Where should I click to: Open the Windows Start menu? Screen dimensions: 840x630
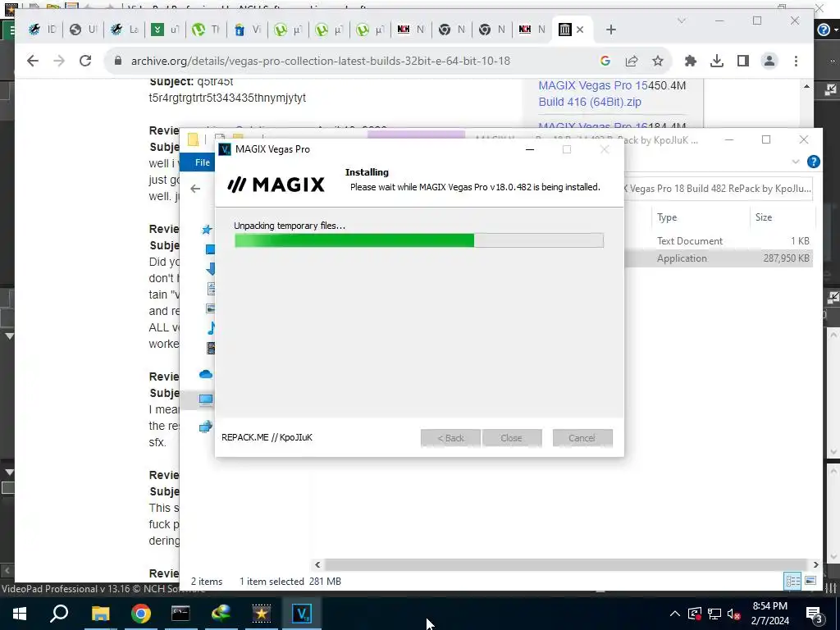(20, 614)
